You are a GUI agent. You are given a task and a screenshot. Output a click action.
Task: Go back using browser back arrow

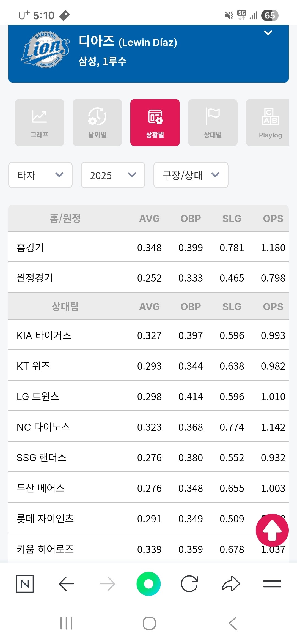click(x=66, y=583)
